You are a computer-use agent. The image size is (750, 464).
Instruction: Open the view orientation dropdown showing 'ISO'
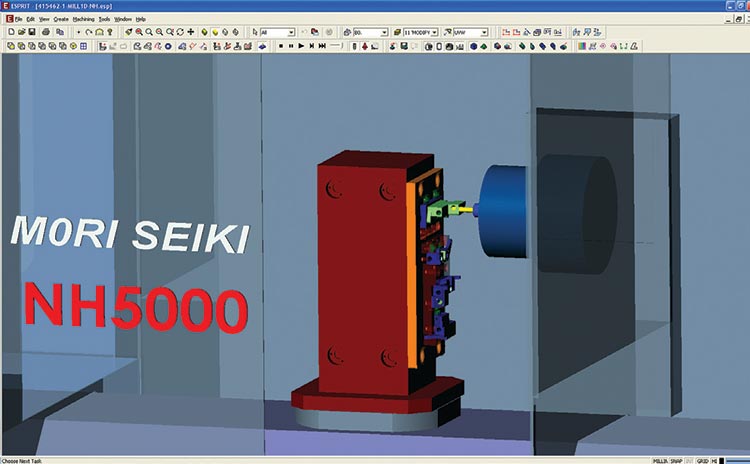pyautogui.click(x=371, y=32)
